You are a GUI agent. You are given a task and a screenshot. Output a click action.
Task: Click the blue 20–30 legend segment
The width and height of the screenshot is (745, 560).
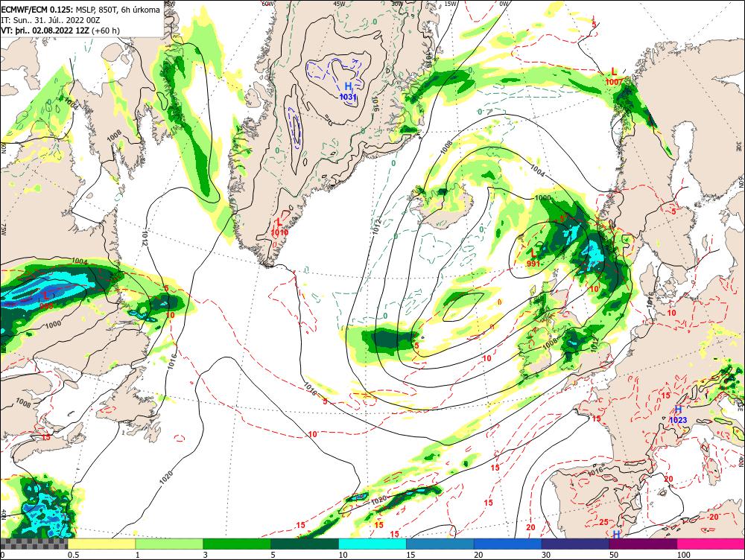(508, 544)
